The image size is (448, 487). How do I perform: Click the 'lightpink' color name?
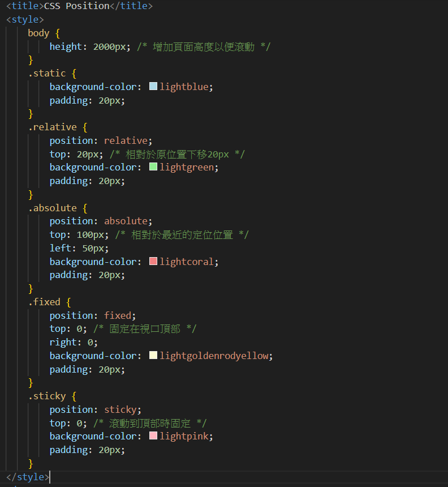point(184,437)
